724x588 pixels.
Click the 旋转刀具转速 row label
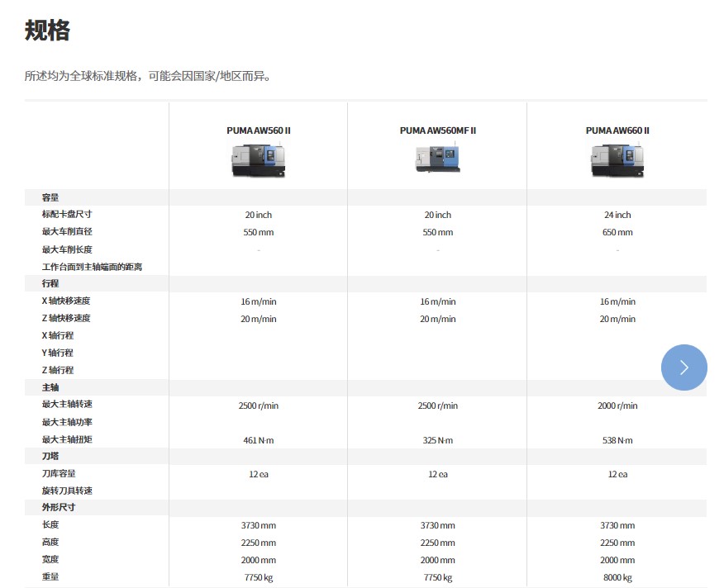(x=67, y=491)
